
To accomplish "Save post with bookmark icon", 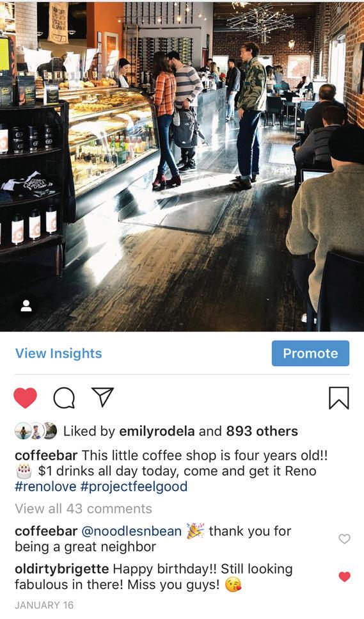I will coord(339,398).
